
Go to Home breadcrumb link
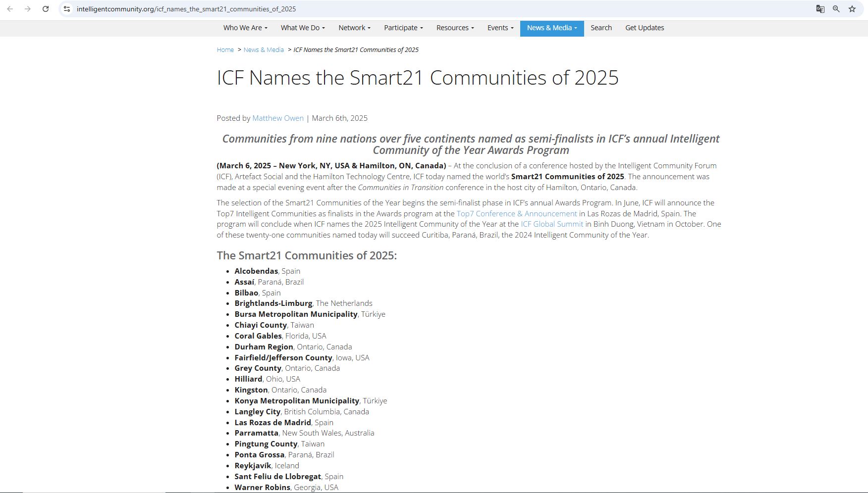pyautogui.click(x=225, y=49)
